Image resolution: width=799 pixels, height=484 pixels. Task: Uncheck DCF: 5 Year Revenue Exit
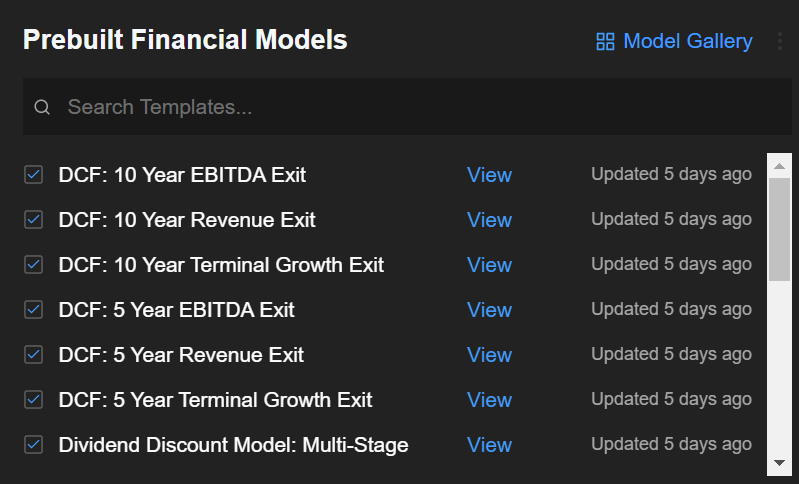point(34,355)
